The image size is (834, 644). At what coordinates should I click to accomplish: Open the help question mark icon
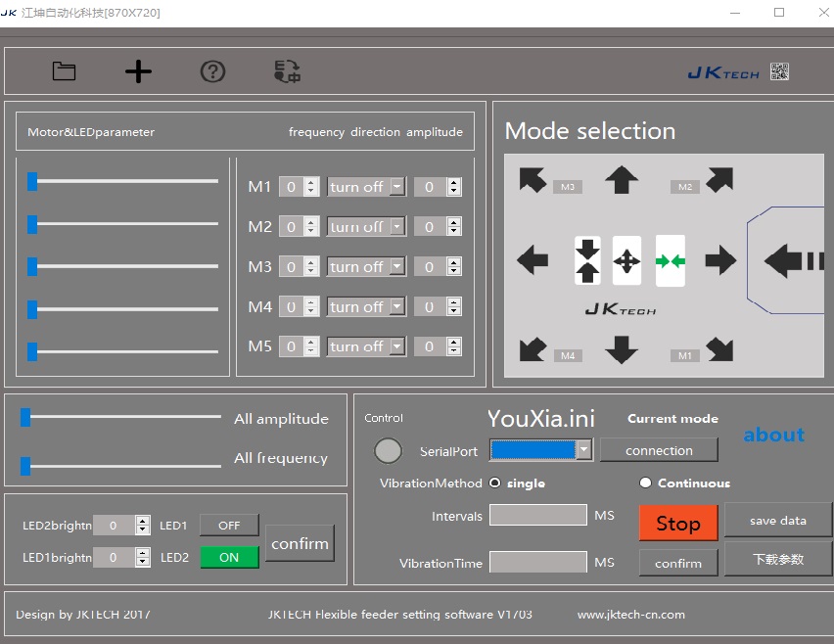coord(212,71)
